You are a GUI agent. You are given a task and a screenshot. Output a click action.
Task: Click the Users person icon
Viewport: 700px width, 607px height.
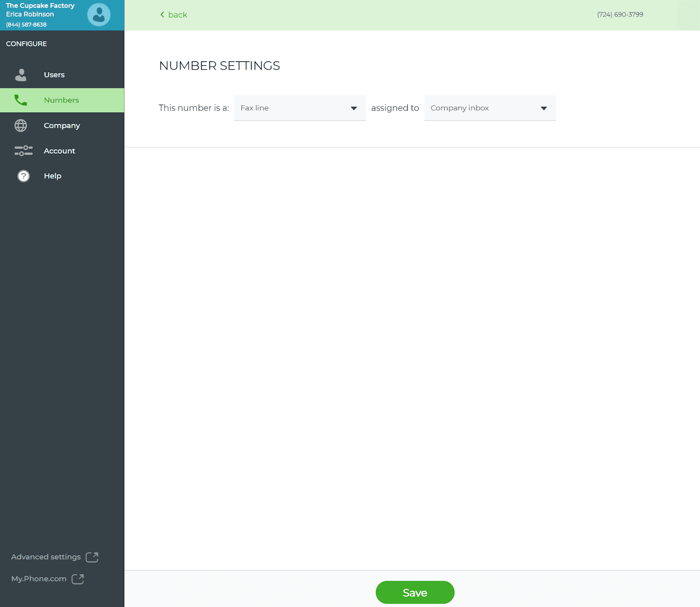click(21, 75)
